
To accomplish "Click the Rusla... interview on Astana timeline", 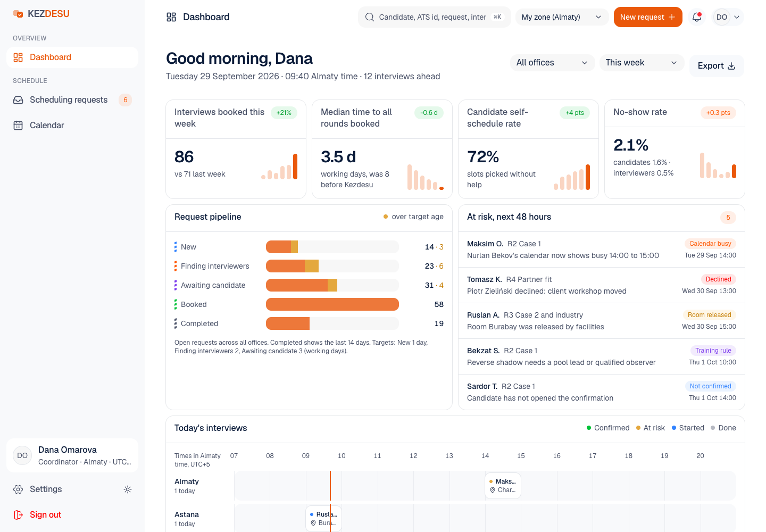I will coord(323,519).
